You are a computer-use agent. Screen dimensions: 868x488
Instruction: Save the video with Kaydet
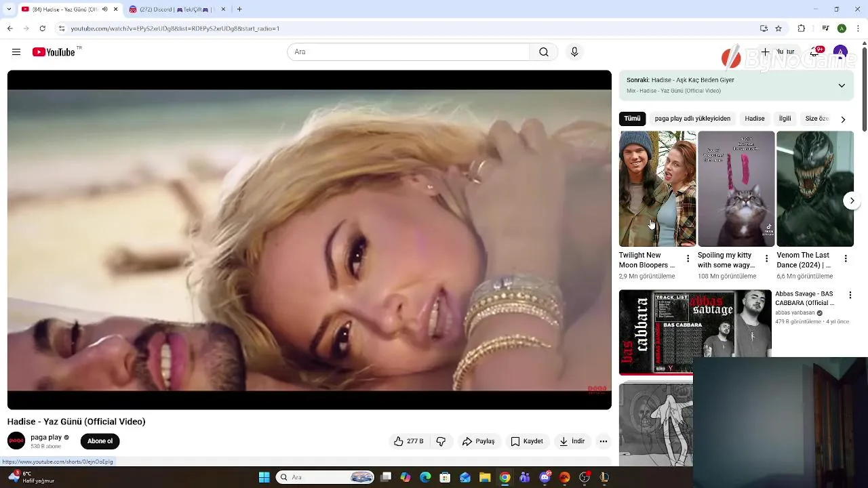[527, 441]
